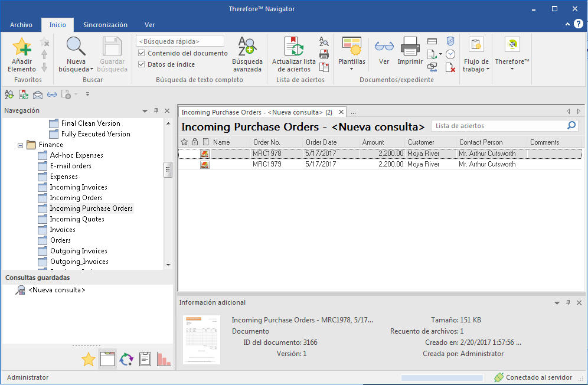The height and width of the screenshot is (385, 588).
Task: Click the Imprimir printer icon
Action: (x=410, y=47)
